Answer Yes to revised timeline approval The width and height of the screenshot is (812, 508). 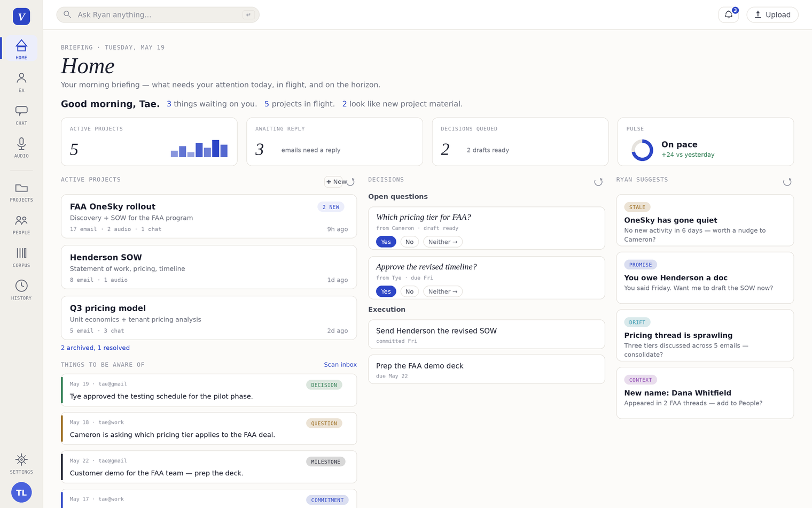click(386, 291)
